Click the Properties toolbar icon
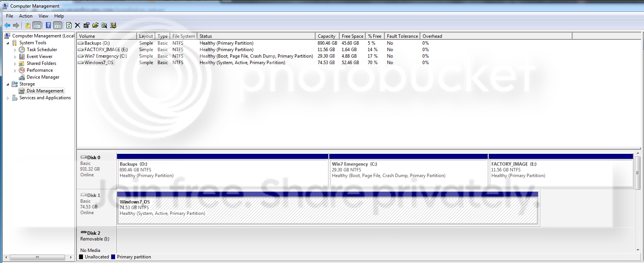Screen dimensions: 644x263 [86, 25]
